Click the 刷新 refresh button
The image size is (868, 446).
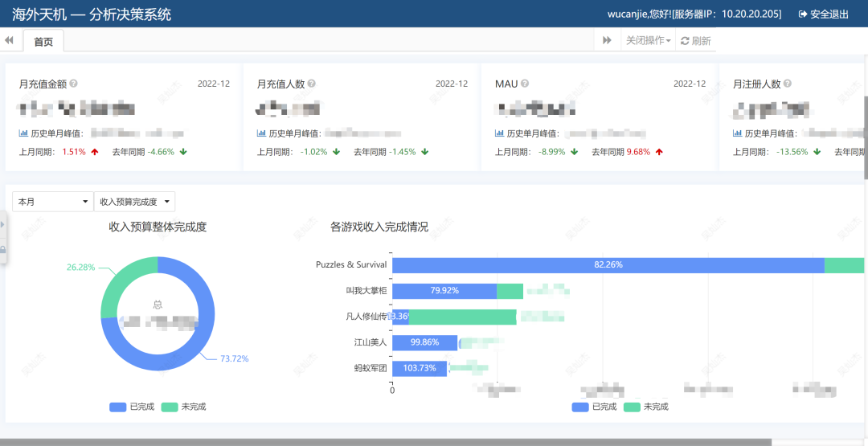[x=696, y=40]
